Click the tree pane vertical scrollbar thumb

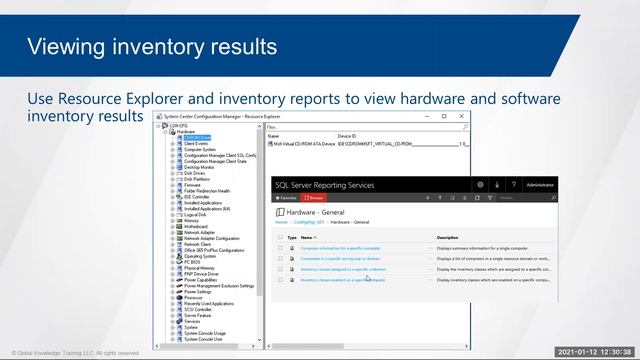click(x=259, y=212)
